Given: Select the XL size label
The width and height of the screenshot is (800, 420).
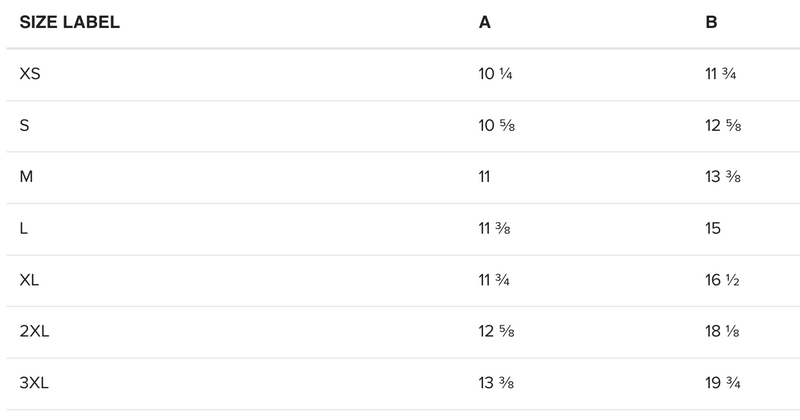Looking at the screenshot, I should tap(29, 281).
